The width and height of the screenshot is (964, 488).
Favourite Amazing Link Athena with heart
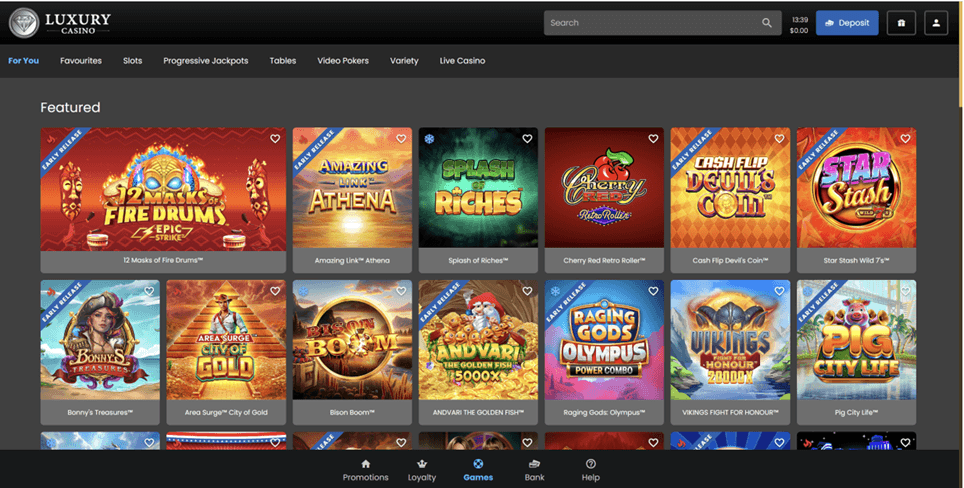click(401, 139)
